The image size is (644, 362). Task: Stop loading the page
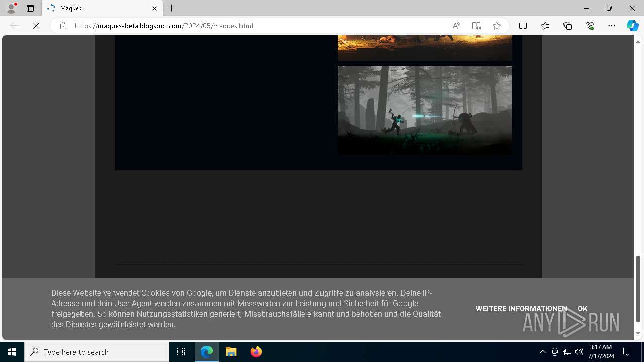point(36,26)
